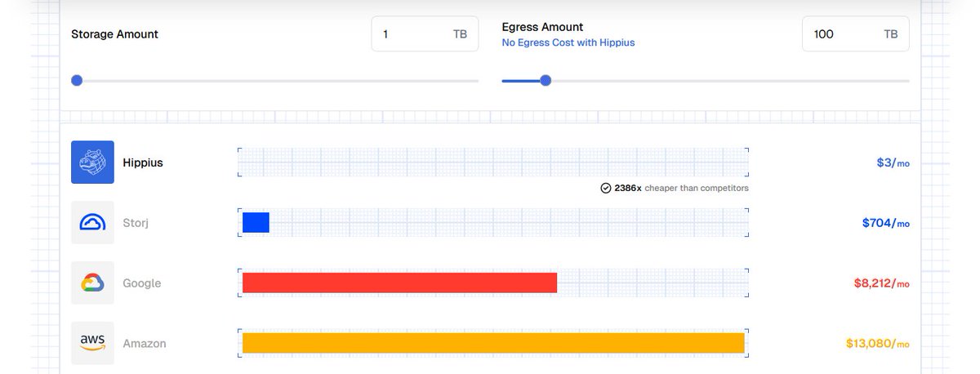Click the $3/mo Hippius price
The image size is (980, 374).
(893, 163)
